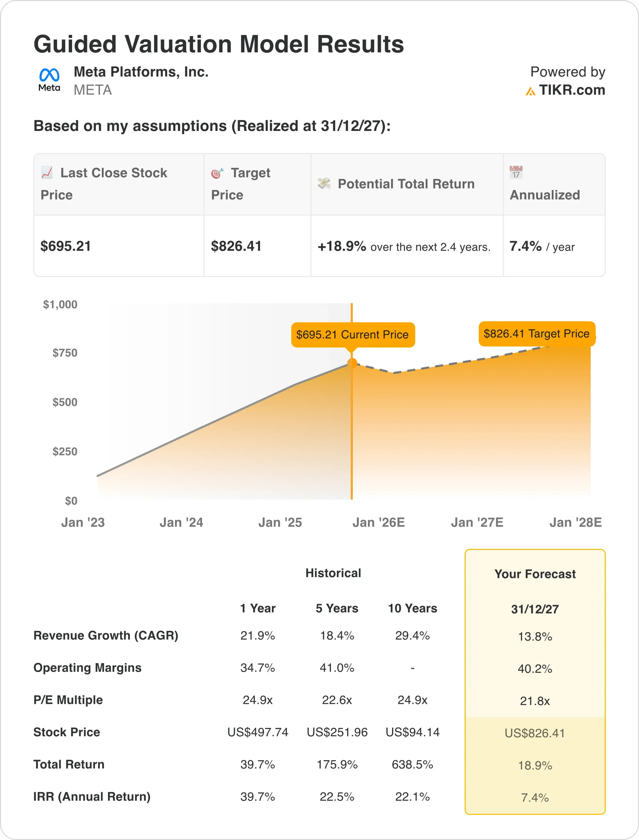Click the forecast Operating Margins value 40.2%
This screenshot has height=840, width=639.
tap(535, 669)
